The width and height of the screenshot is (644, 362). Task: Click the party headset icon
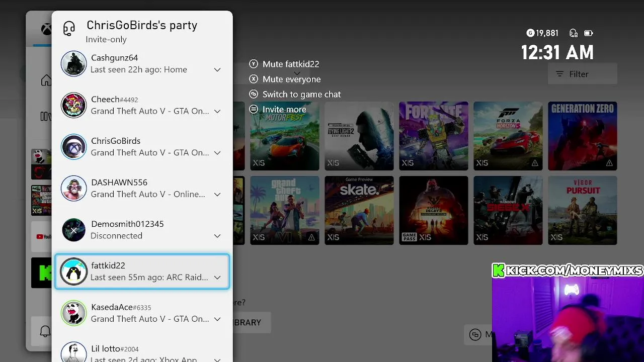point(69,29)
